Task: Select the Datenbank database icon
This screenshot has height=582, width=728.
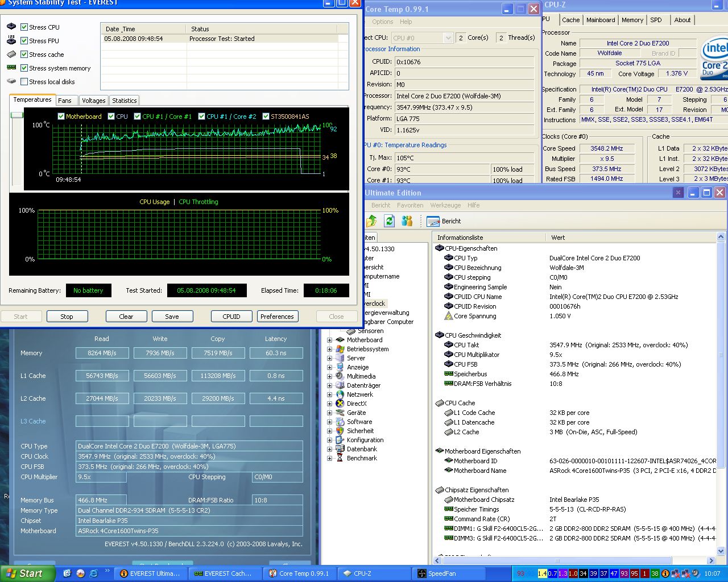Action: [x=340, y=449]
